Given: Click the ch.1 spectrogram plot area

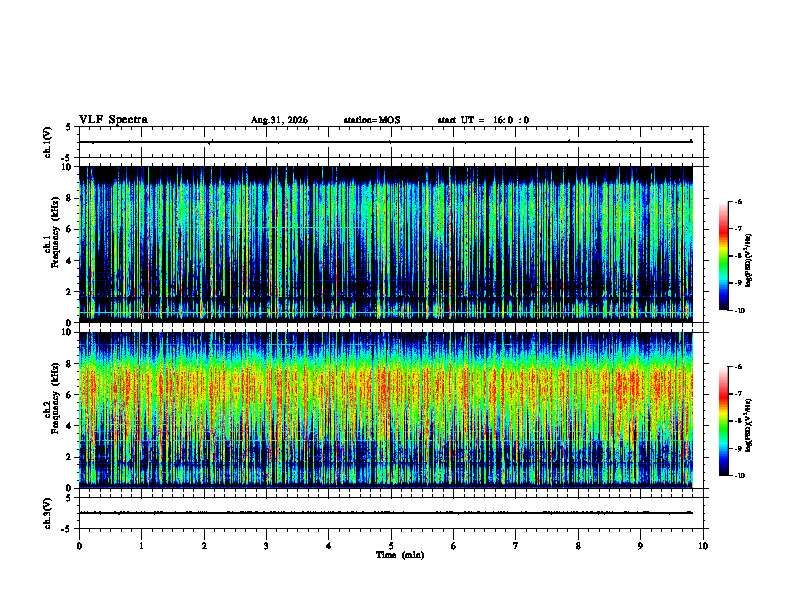Looking at the screenshot, I should point(386,244).
